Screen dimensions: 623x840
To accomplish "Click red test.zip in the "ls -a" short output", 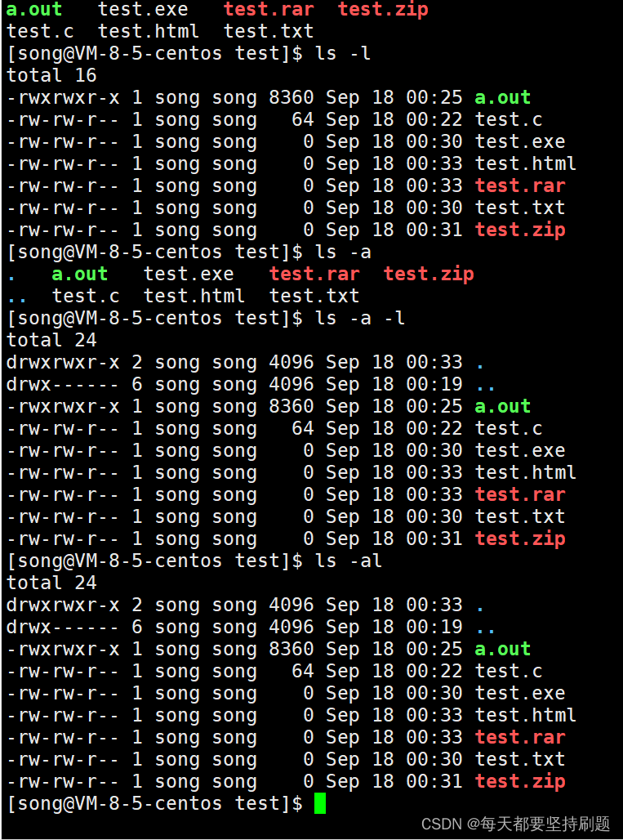I will tap(429, 275).
